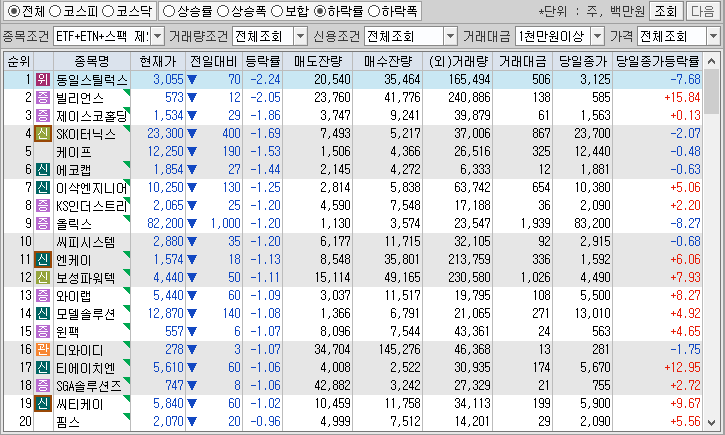The width and height of the screenshot is (725, 435).
Task: Click 보성파워텍 trade volume 230,580
Action: click(469, 278)
